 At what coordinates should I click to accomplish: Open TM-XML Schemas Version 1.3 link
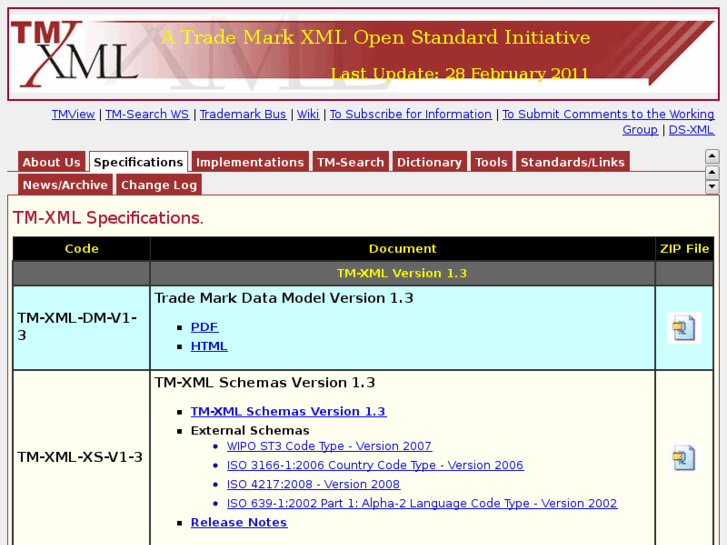288,411
